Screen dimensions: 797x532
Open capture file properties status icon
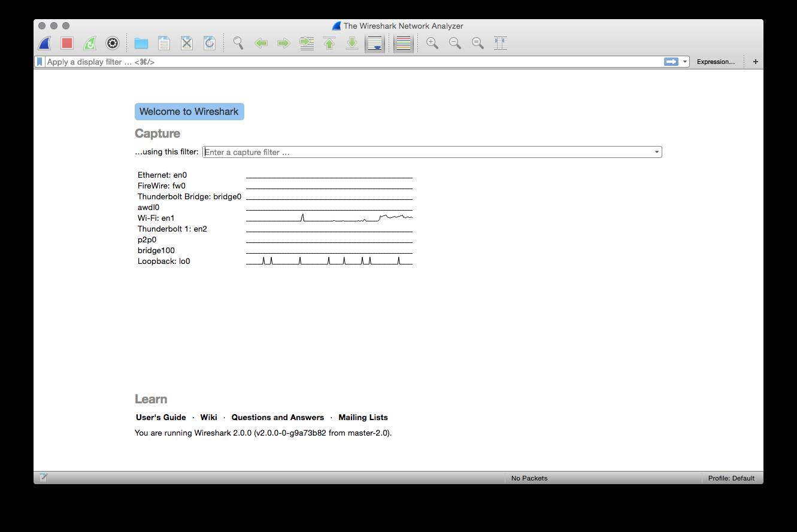[43, 478]
